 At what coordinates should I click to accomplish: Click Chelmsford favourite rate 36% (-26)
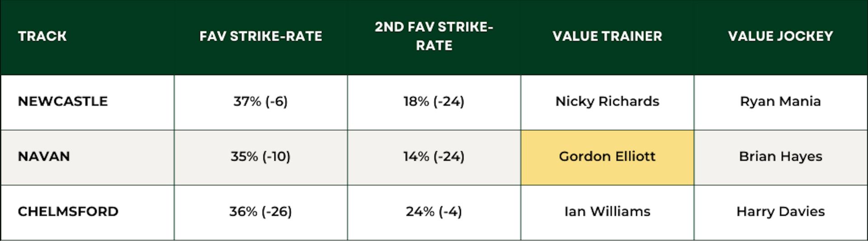(261, 213)
